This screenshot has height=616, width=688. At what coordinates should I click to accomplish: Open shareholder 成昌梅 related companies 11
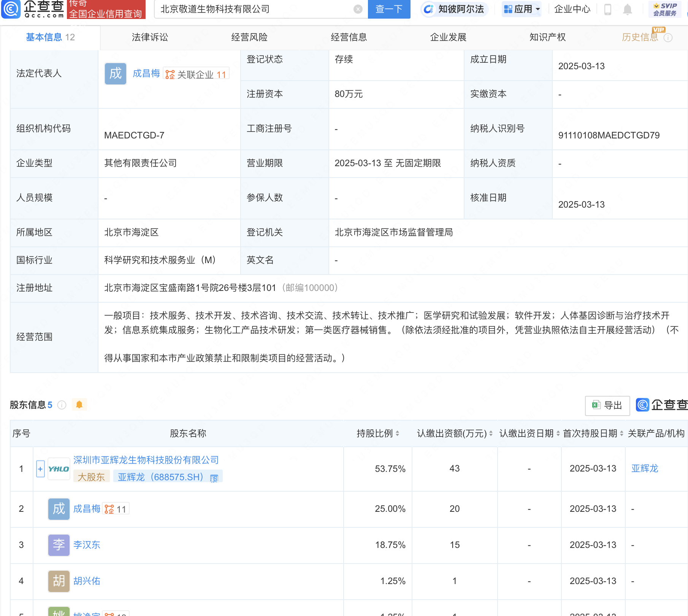[x=116, y=509]
